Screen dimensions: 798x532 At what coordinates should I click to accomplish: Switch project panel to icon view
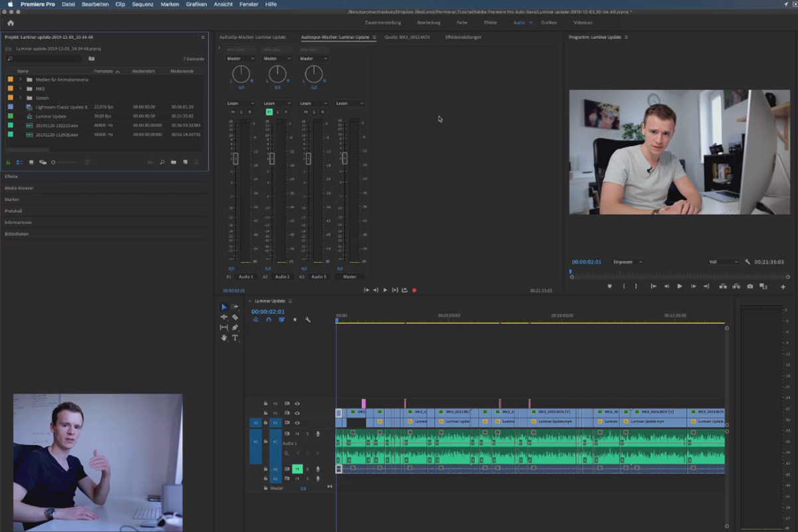[31, 162]
